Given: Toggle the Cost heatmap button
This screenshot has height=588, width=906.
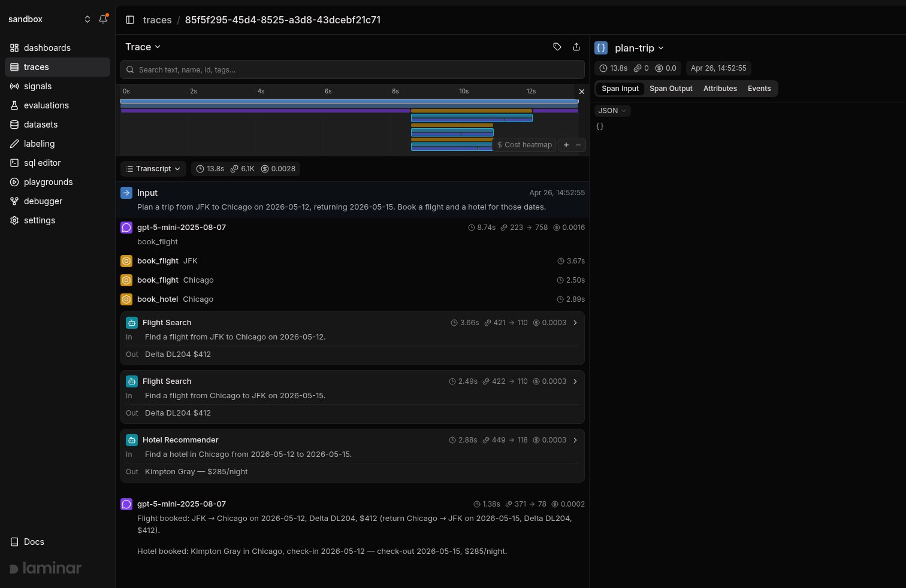Looking at the screenshot, I should [524, 145].
